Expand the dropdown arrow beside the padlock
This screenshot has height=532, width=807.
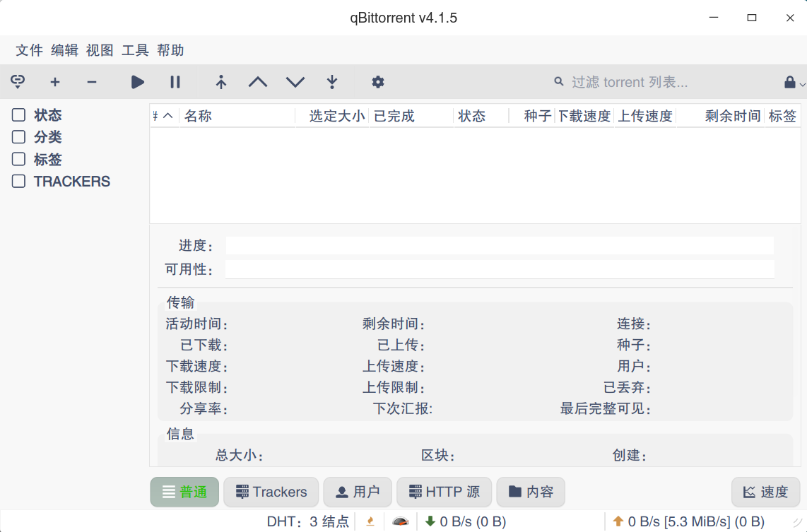coord(802,83)
